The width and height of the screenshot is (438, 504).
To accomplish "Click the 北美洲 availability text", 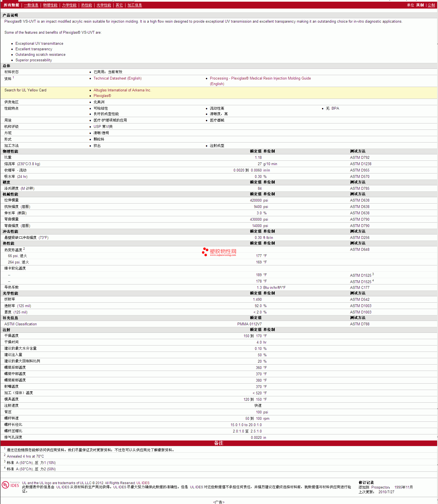I will 99,102.
